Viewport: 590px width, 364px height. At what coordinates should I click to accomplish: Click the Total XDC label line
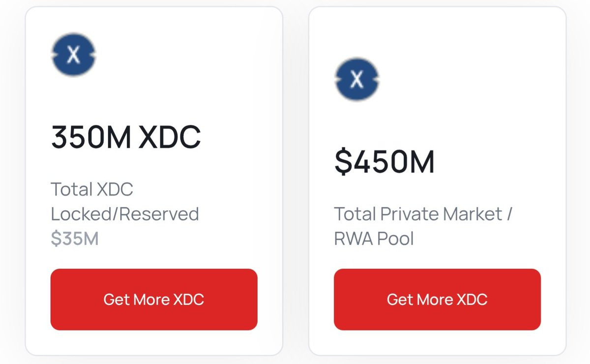(x=92, y=189)
